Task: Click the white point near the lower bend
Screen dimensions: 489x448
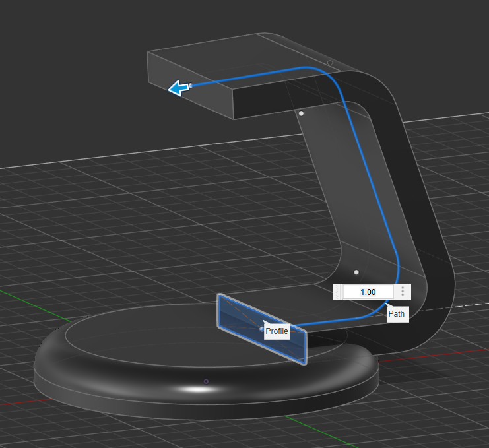Action: (x=356, y=272)
